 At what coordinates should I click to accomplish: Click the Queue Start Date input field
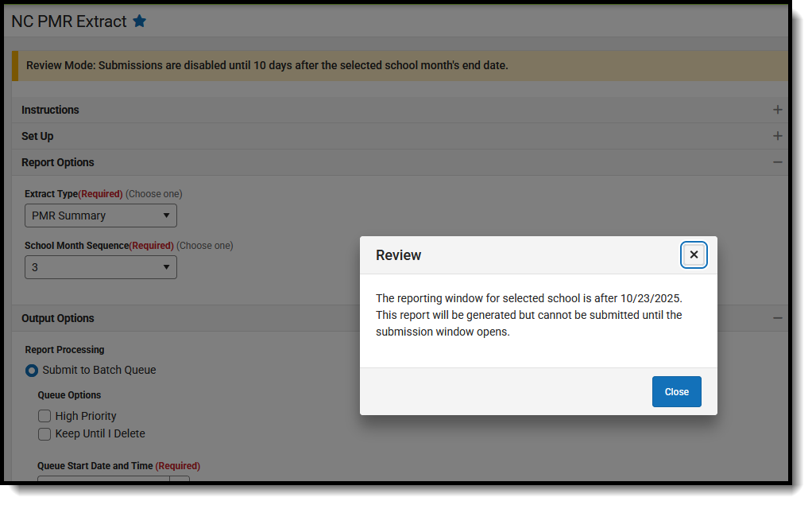pyautogui.click(x=103, y=483)
